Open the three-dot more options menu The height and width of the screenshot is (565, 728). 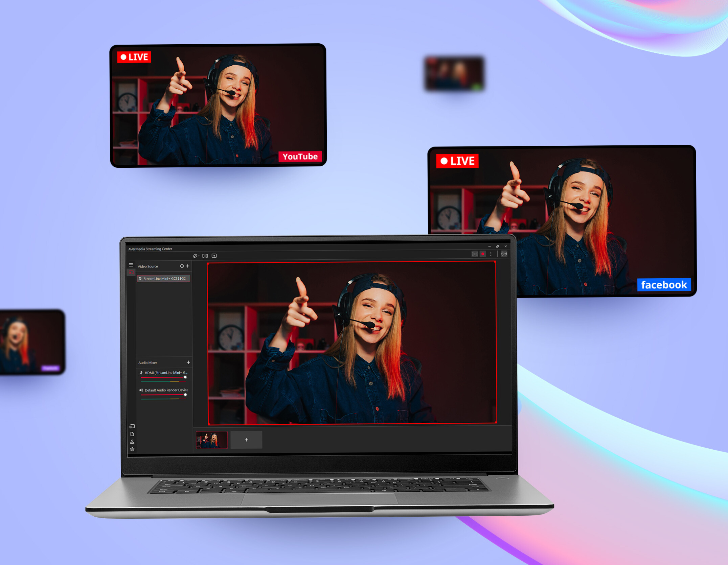[x=491, y=254]
